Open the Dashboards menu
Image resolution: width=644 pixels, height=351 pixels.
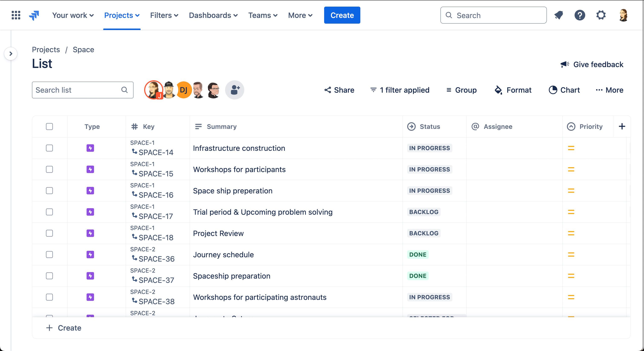(x=213, y=15)
